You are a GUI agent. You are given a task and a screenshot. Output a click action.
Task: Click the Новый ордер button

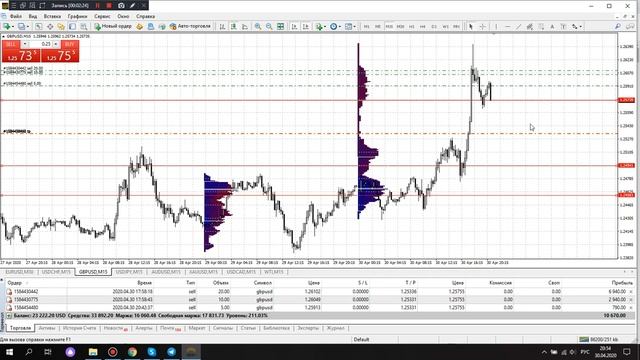click(113, 26)
